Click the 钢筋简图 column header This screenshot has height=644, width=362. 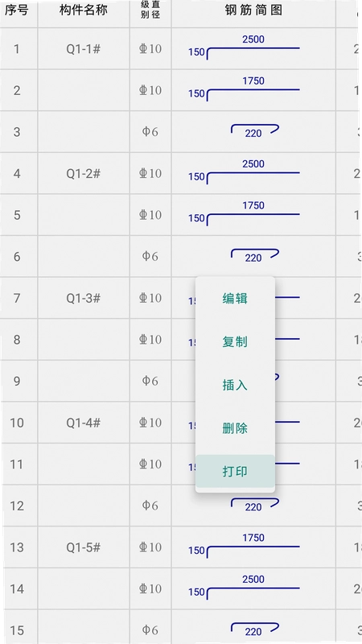pos(253,10)
